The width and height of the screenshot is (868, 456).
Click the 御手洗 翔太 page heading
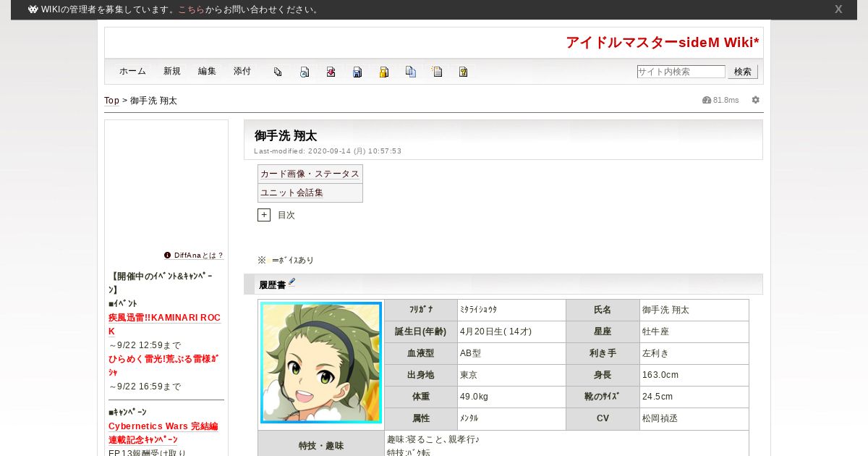(x=286, y=135)
